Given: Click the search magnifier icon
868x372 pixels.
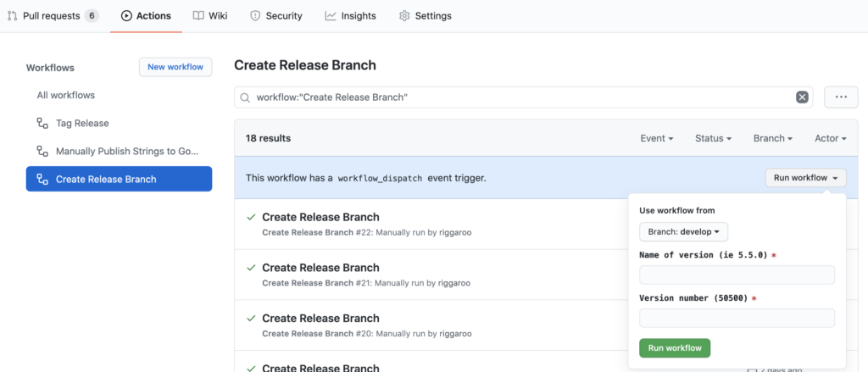Looking at the screenshot, I should coord(245,97).
